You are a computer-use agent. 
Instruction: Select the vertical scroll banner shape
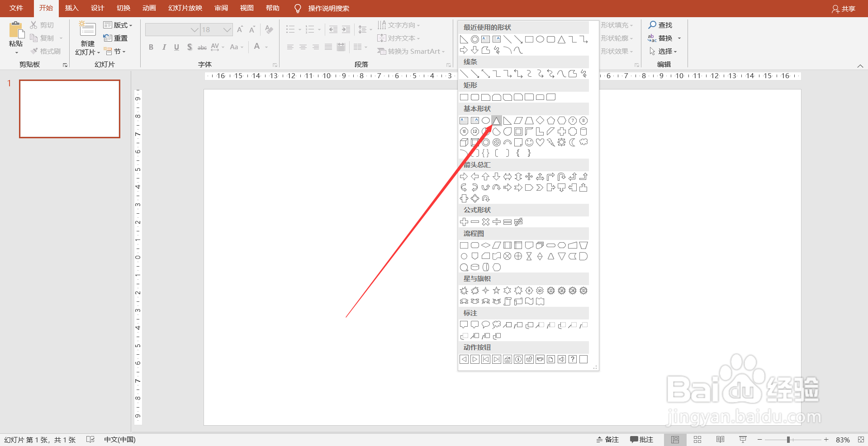tap(507, 301)
